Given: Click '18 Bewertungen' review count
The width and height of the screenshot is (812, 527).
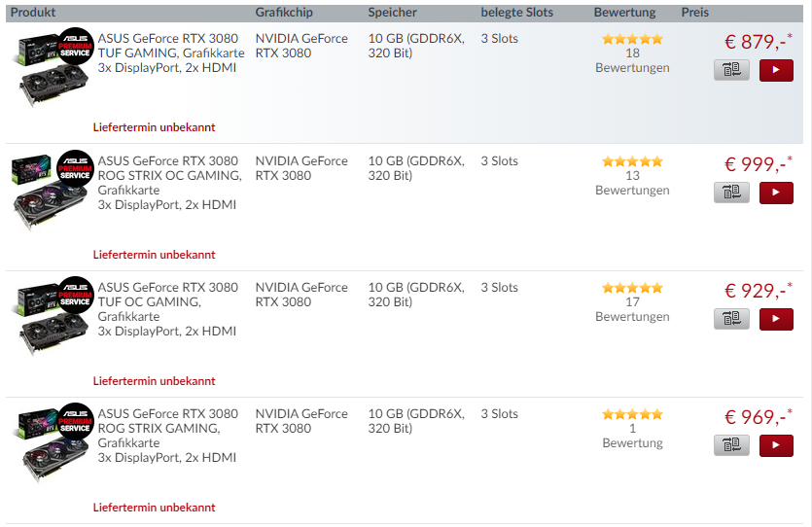Looking at the screenshot, I should click(x=632, y=60).
